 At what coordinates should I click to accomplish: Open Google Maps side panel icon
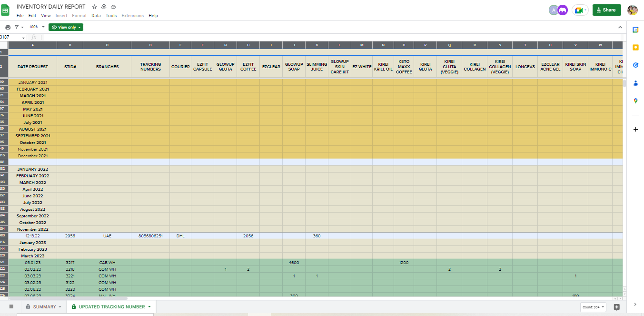coord(635,101)
